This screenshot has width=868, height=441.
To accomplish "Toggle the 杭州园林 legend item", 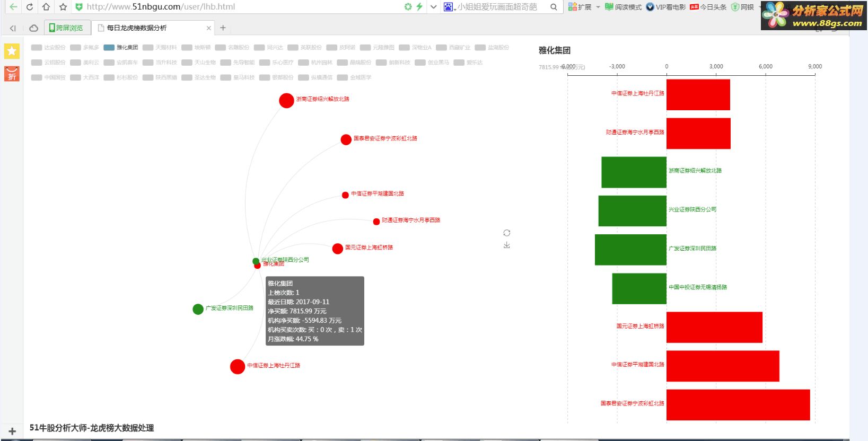I will [315, 63].
